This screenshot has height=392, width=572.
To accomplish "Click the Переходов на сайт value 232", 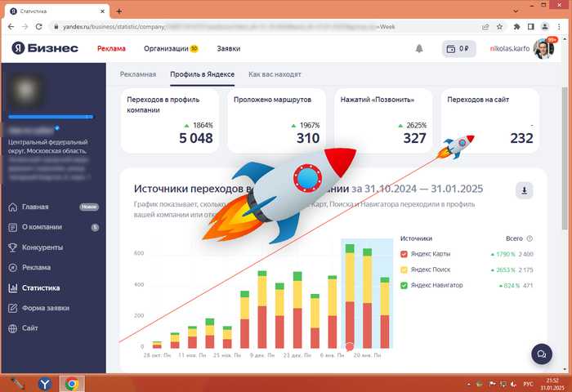I will (521, 138).
